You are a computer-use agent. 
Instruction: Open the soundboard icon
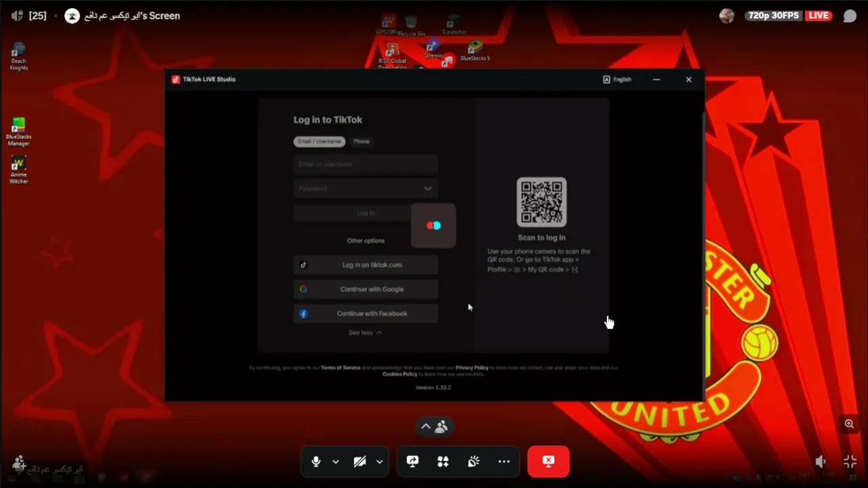click(x=473, y=462)
